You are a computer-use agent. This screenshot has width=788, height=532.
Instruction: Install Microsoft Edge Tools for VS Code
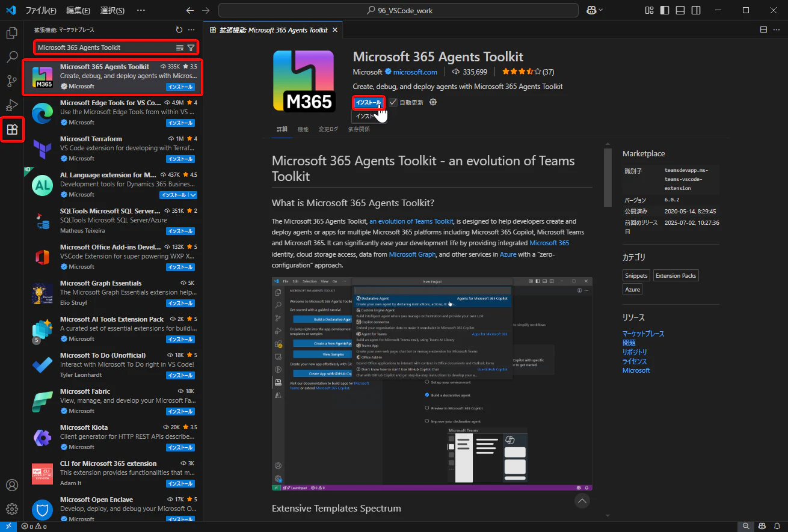[180, 123]
